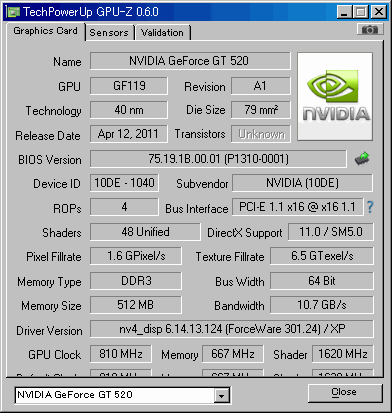392x413 pixels.
Task: Minimize the GPU-Z window
Action: tap(344, 12)
